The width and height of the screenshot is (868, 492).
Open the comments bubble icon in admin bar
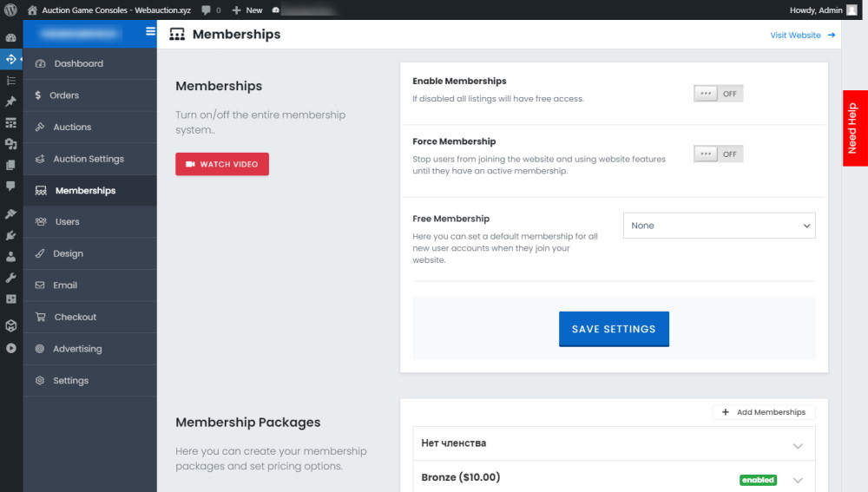(x=207, y=10)
